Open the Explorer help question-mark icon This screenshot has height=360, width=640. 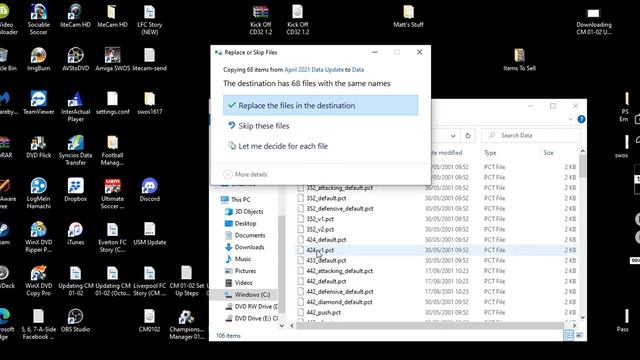[581, 119]
